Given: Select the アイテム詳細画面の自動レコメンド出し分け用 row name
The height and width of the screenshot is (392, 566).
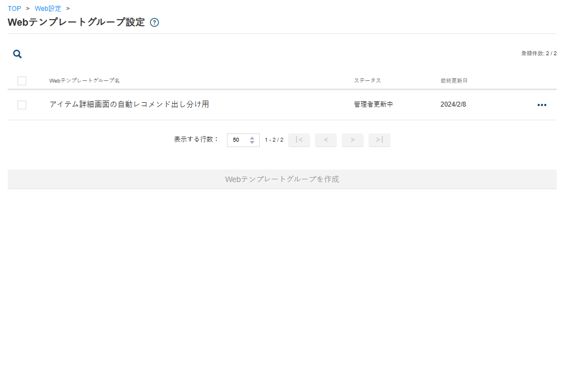Looking at the screenshot, I should pyautogui.click(x=129, y=104).
